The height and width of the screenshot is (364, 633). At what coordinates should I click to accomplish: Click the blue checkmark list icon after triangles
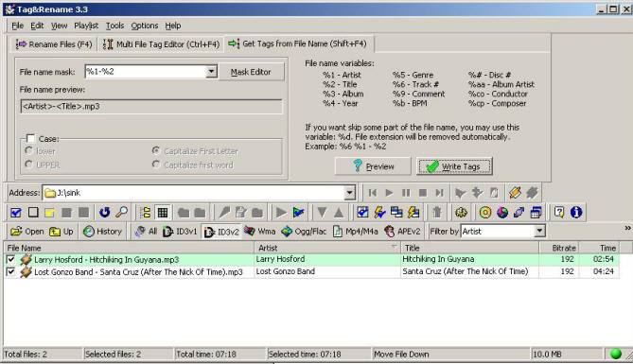[x=362, y=213]
